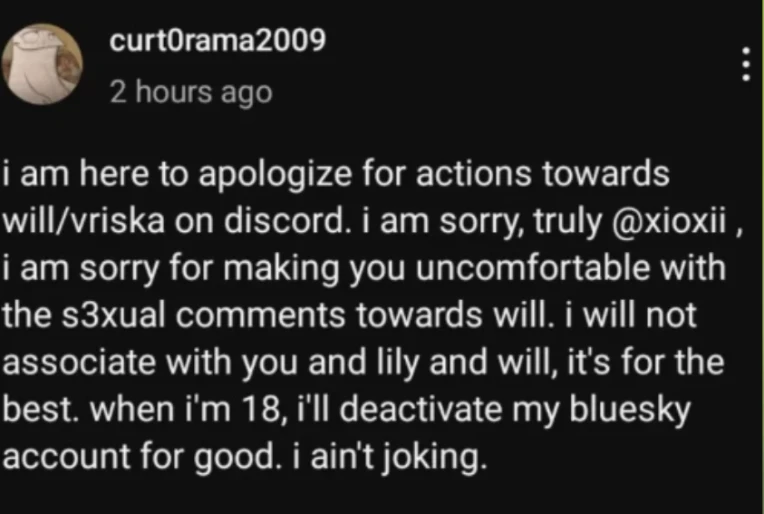Click the word "apologize" in the comment

[x=275, y=175]
